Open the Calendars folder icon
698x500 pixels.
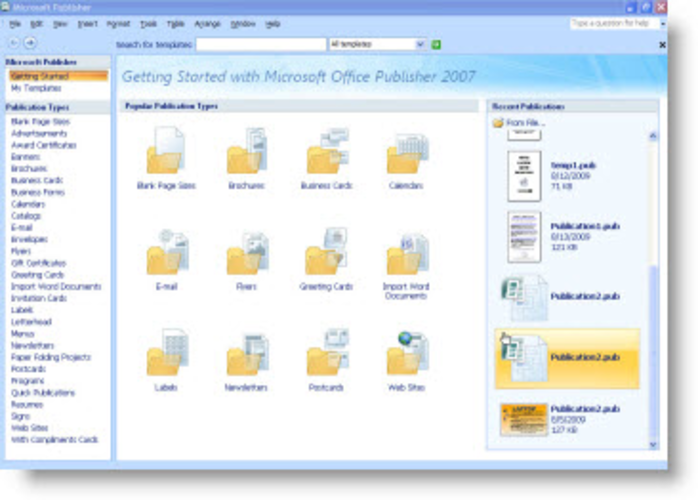(x=407, y=152)
